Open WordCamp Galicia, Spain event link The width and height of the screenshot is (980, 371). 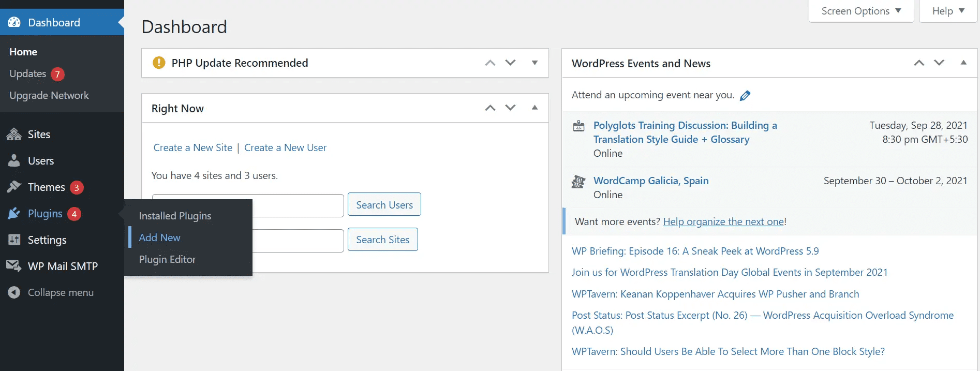point(651,181)
